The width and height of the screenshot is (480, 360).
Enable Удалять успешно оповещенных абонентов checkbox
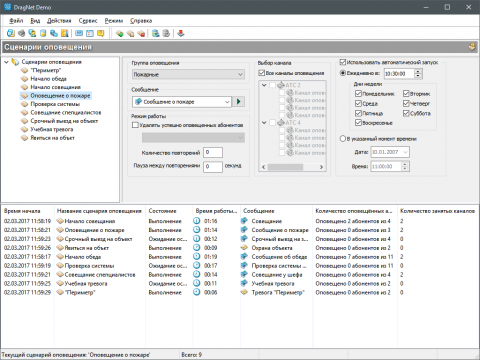[135, 125]
